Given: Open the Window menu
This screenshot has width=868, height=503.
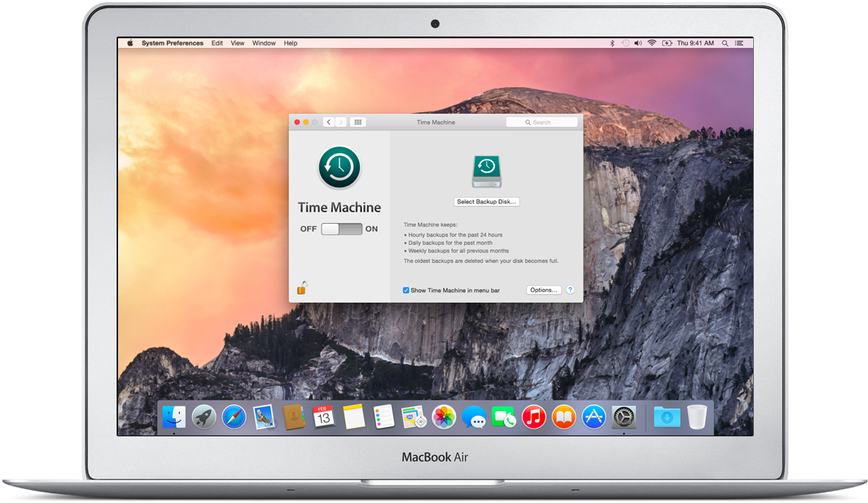Looking at the screenshot, I should coord(264,43).
